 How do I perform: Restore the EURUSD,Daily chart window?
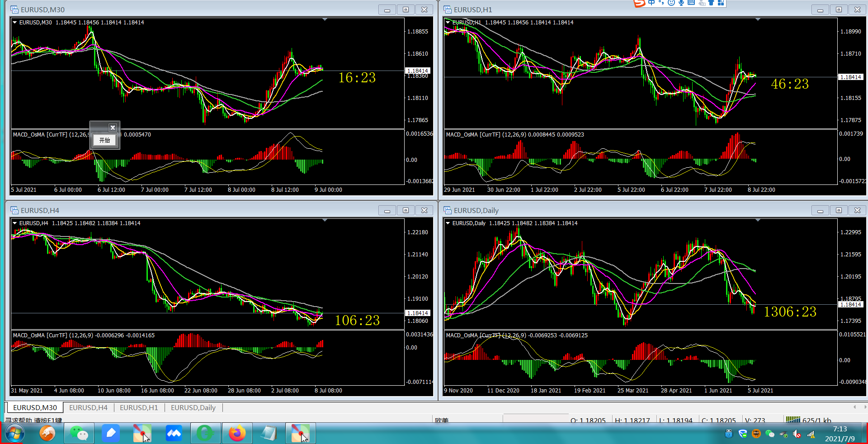tap(839, 210)
